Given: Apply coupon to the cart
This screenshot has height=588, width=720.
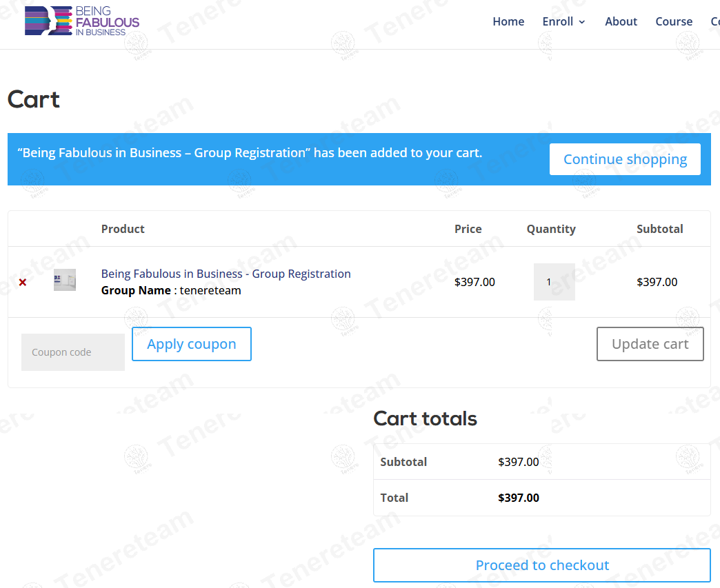Looking at the screenshot, I should (x=192, y=344).
